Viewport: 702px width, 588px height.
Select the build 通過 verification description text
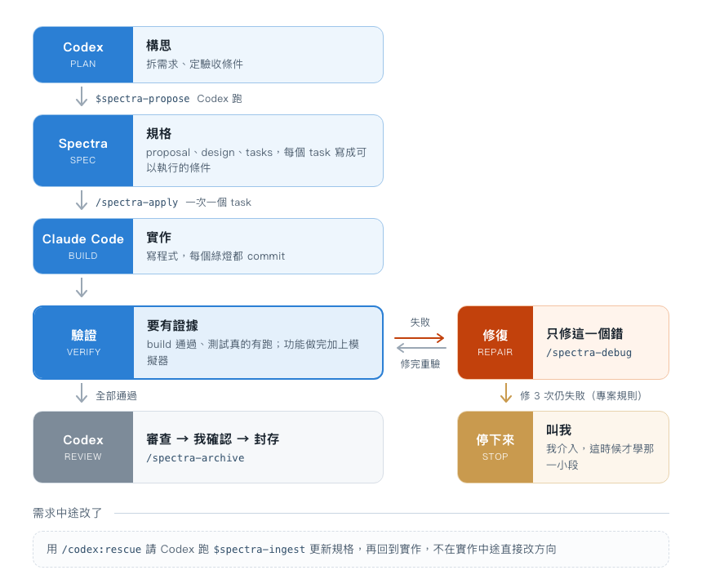pos(253,353)
